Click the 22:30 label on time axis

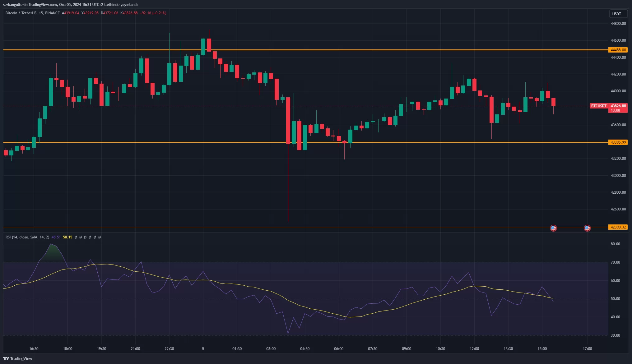pyautogui.click(x=169, y=348)
